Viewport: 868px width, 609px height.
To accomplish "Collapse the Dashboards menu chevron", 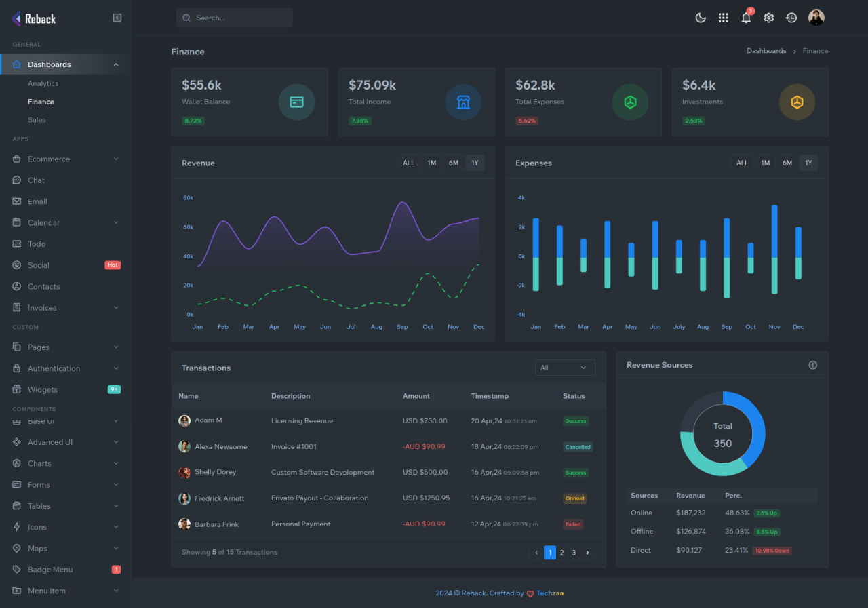I will pos(116,64).
